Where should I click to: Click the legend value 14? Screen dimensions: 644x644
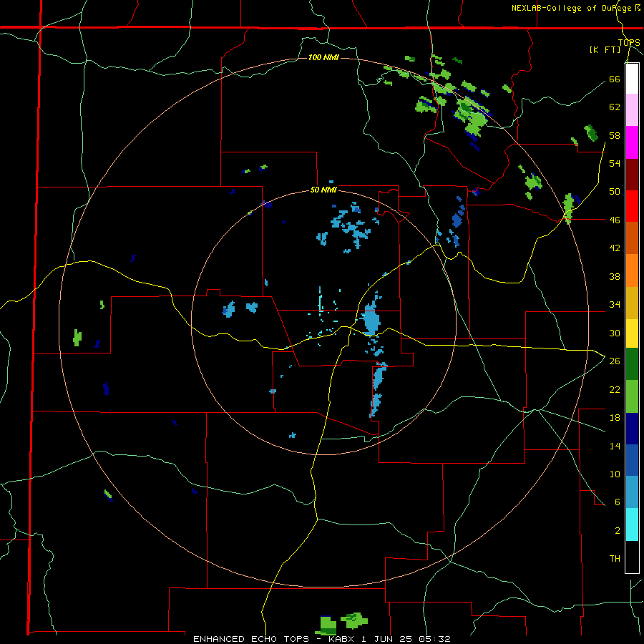pyautogui.click(x=615, y=446)
